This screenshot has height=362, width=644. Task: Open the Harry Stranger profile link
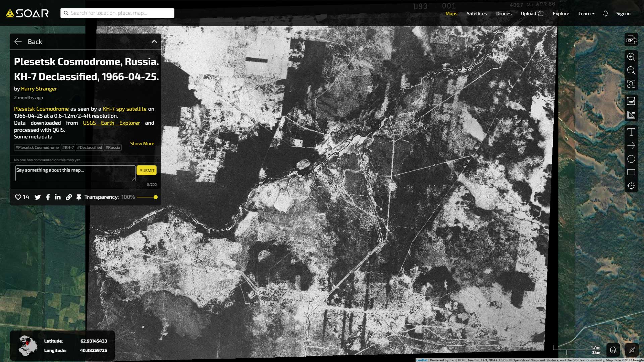(39, 89)
